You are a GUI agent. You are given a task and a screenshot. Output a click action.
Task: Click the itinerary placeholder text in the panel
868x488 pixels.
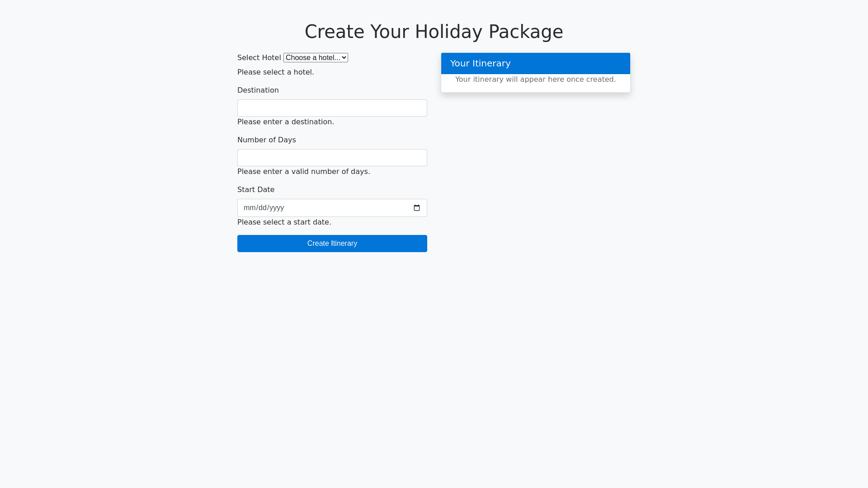coord(535,80)
